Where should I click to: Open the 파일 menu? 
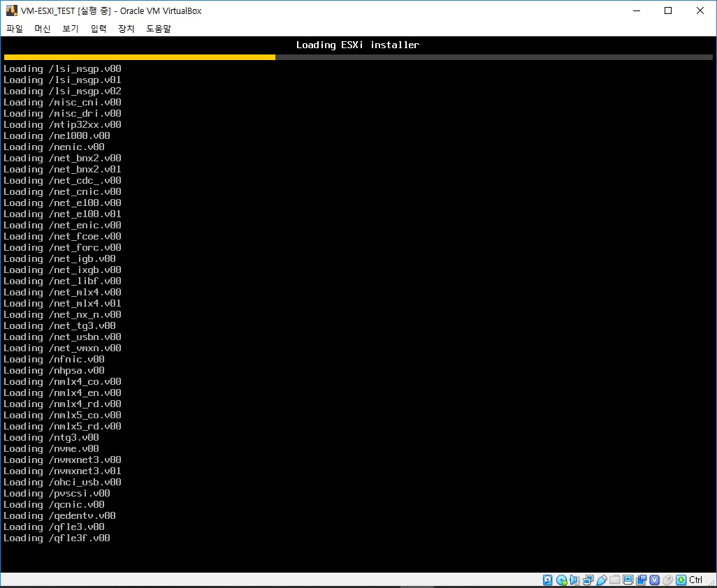click(15, 29)
